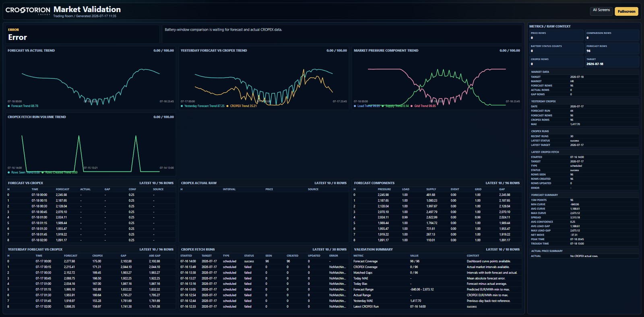Click the Forecast Run value 44

point(572,111)
